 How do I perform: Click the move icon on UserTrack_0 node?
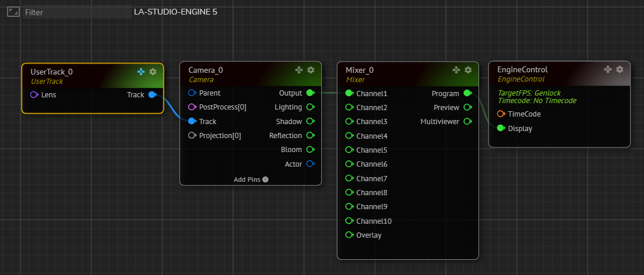(141, 72)
